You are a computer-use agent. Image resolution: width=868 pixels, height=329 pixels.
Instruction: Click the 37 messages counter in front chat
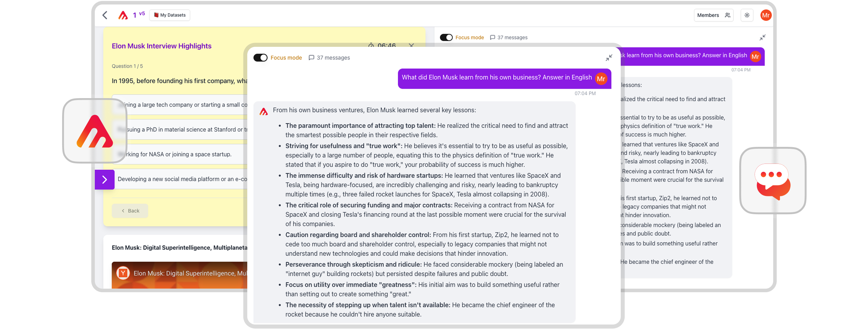329,58
